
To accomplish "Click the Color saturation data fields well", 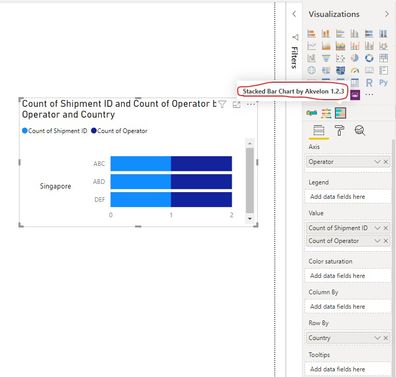I will [x=348, y=276].
